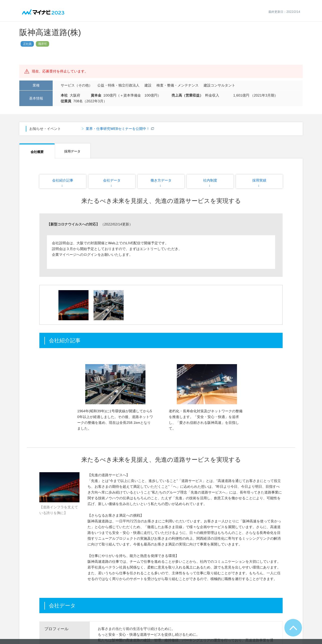322x644 pixels.
Task: Click the 既卒可 green badge
Action: point(42,44)
